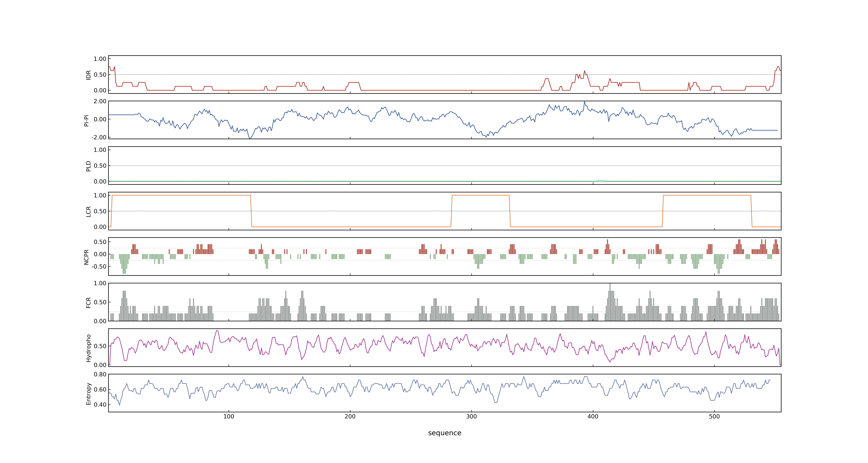
Task: Click the 1.00 tick on PLD axis
Action: point(100,150)
